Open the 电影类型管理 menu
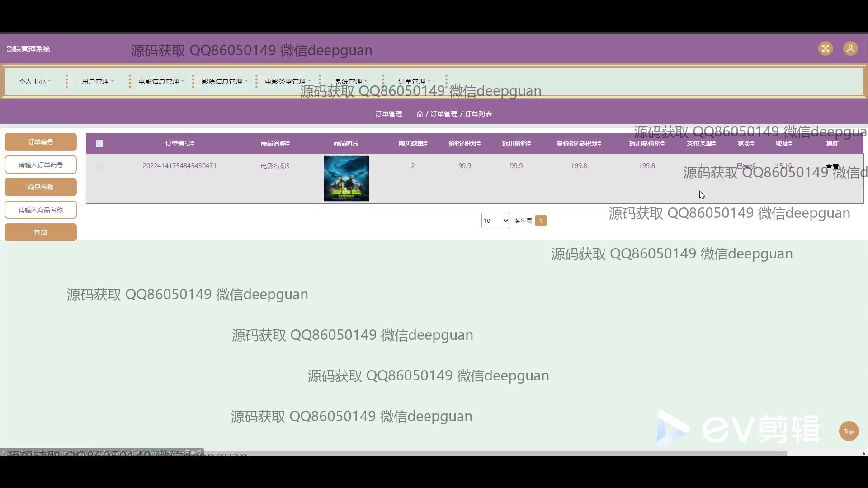This screenshot has width=868, height=488. (x=288, y=81)
